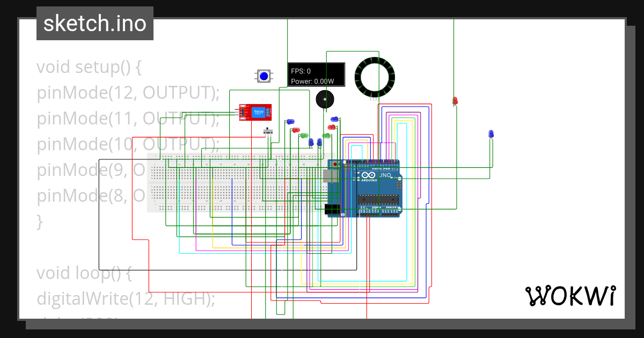Toggle the small slide switch
Image resolution: width=644 pixels, height=338 pixels.
point(269,131)
